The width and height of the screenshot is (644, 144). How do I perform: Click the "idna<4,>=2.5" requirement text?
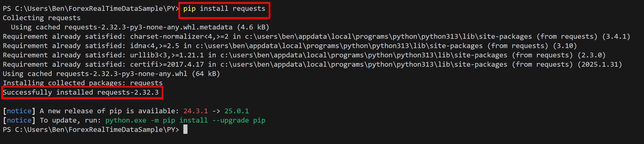click(154, 46)
